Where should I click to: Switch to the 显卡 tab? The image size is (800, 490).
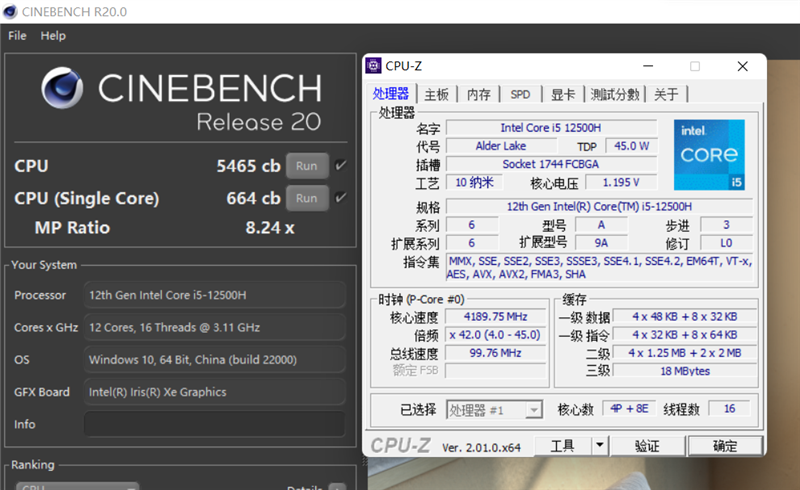(563, 94)
